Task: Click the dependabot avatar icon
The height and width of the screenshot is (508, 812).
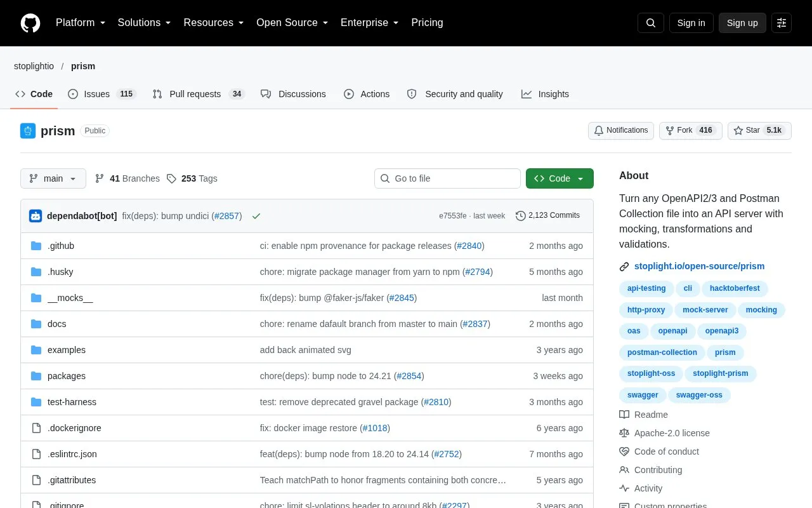Action: 36,216
